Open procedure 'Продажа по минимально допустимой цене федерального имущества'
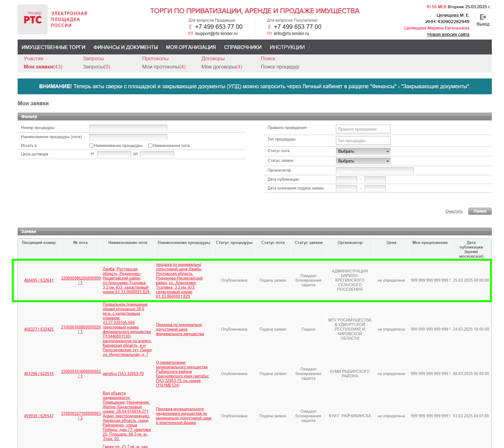Image resolution: width=504 pixels, height=448 pixels. click(180, 329)
